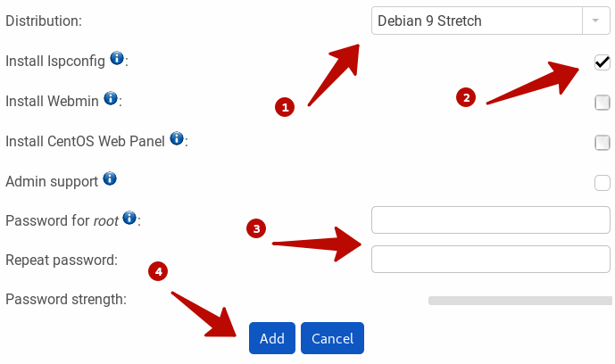Screen dimensions: 615x364
Task: Open the Distribution dropdown arrow
Action: tap(595, 21)
